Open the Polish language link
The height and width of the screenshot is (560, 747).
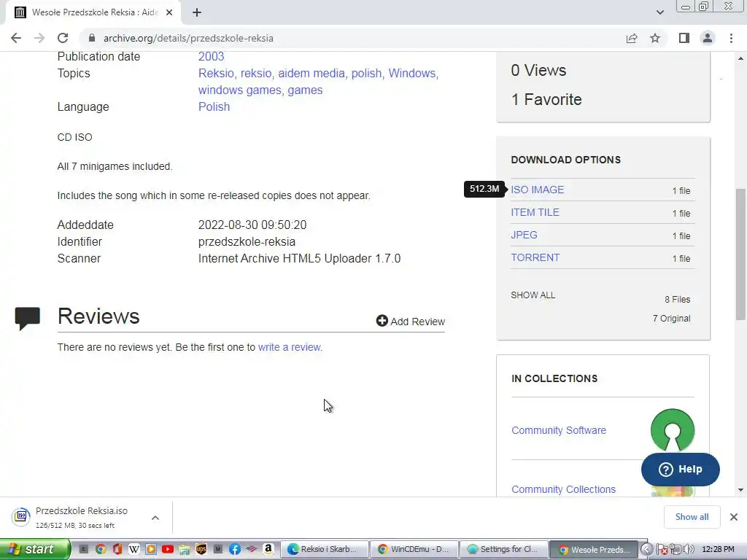[x=214, y=106]
